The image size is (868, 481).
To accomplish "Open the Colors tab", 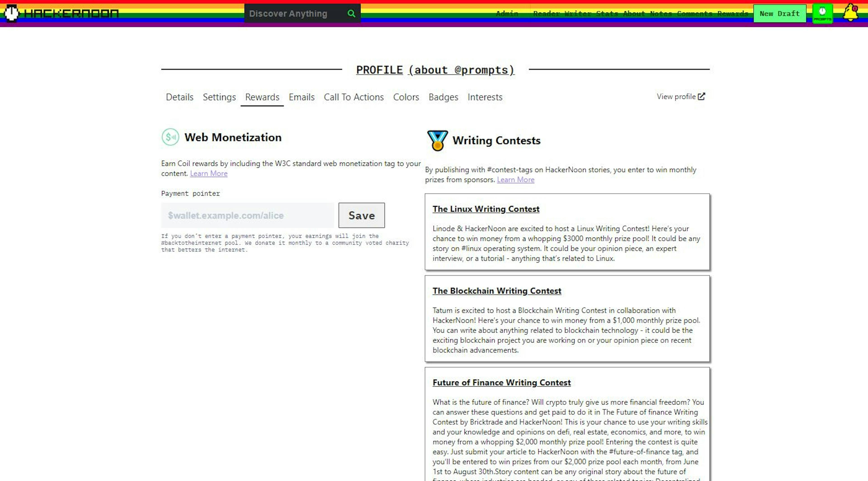I will pos(406,97).
